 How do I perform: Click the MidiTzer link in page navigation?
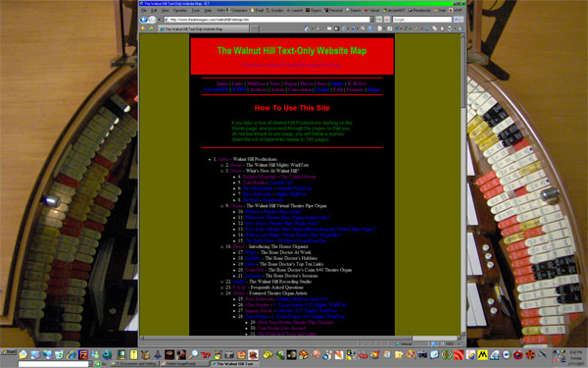[256, 83]
